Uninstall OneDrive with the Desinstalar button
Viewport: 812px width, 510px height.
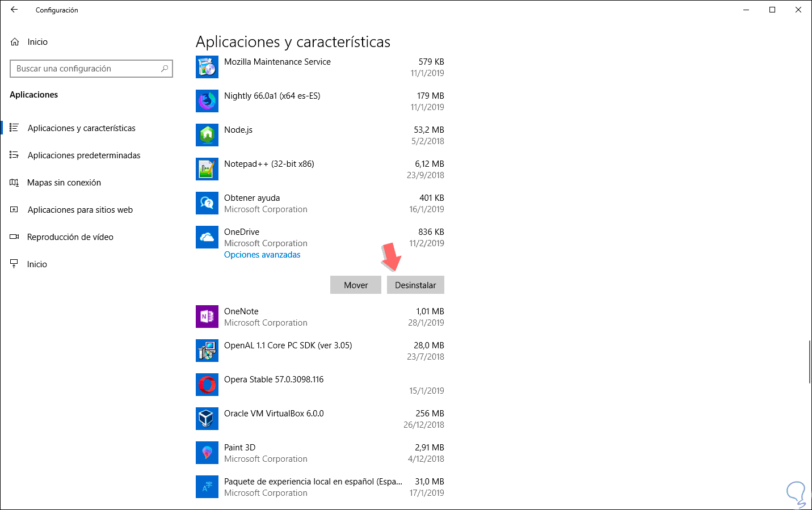tap(415, 285)
